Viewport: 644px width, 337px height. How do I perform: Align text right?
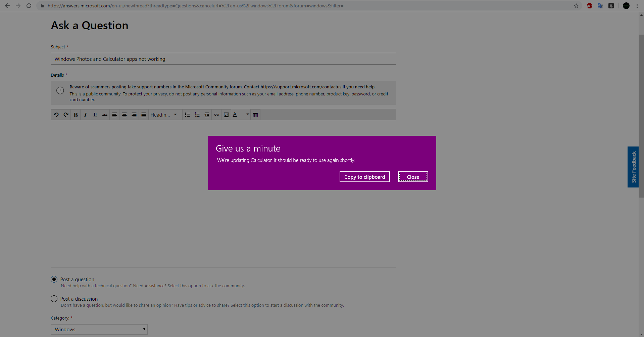tap(134, 115)
